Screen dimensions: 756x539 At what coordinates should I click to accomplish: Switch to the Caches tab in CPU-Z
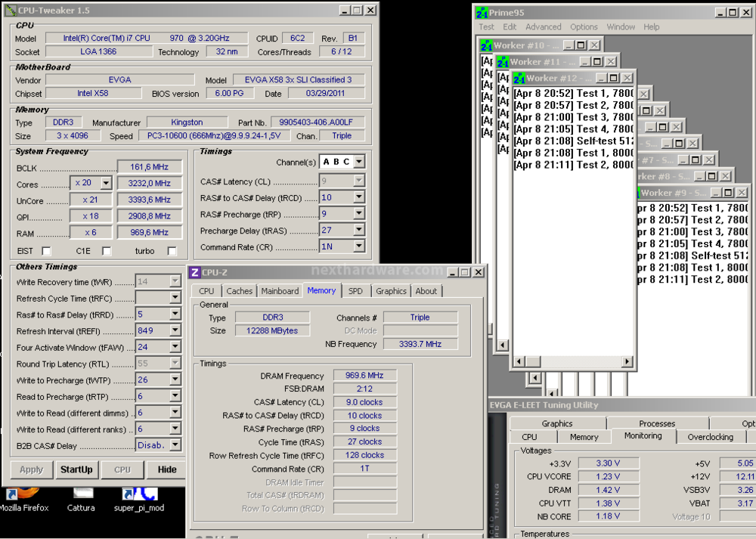pyautogui.click(x=239, y=291)
